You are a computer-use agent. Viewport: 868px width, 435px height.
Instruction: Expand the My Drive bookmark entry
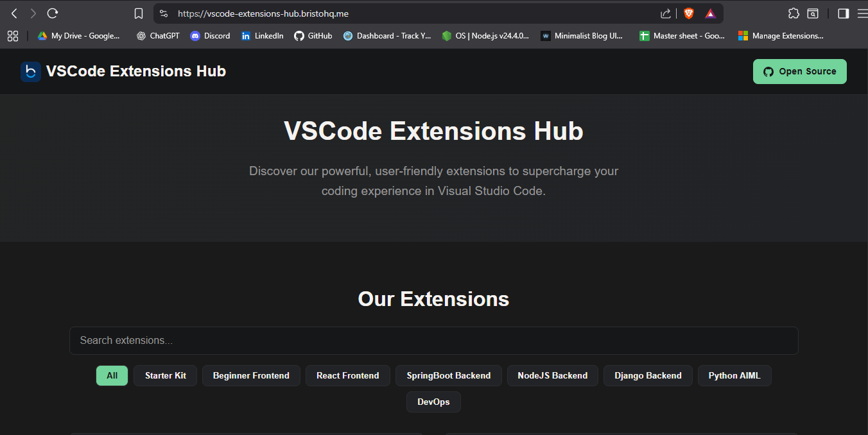(78, 36)
